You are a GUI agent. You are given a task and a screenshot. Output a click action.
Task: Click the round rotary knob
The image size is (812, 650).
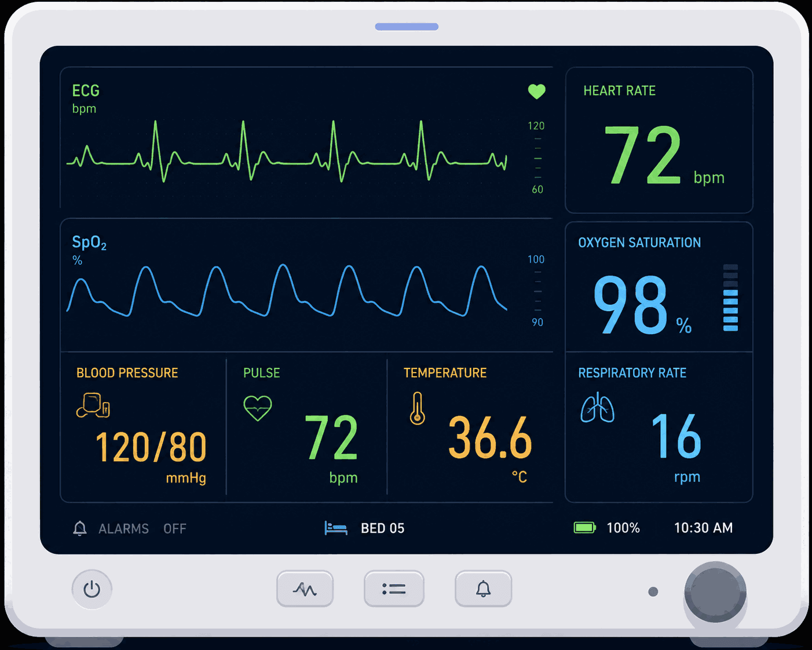point(715,592)
